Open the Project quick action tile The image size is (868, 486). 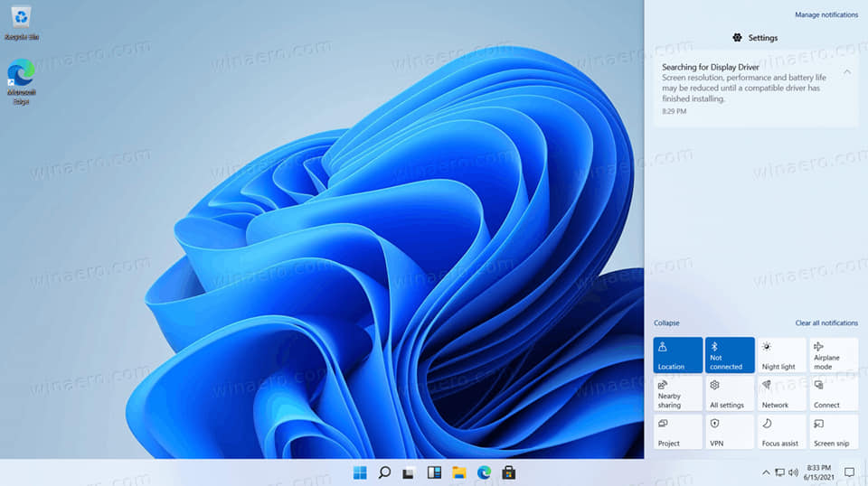tap(677, 432)
